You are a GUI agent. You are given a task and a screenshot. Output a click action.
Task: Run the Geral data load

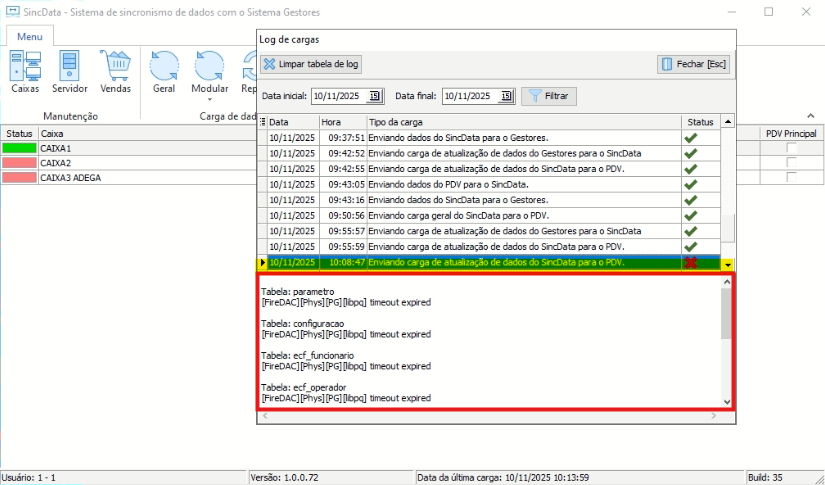pyautogui.click(x=164, y=71)
